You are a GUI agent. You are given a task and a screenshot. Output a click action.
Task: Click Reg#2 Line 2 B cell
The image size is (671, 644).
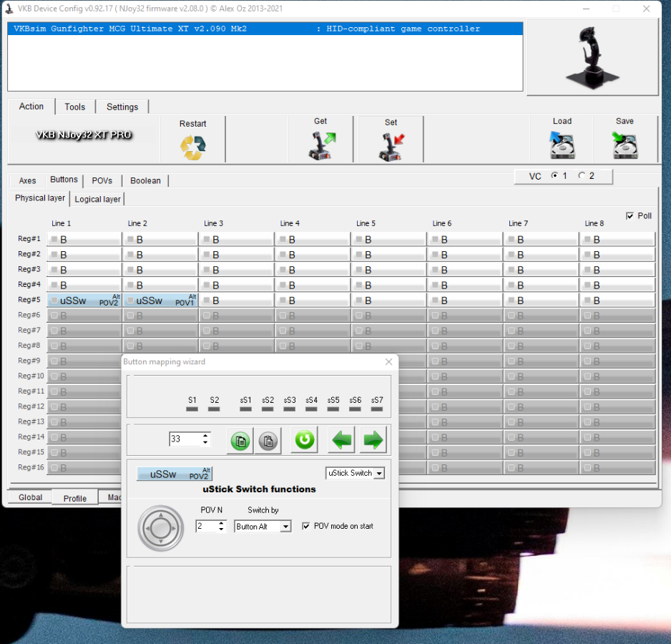click(160, 254)
